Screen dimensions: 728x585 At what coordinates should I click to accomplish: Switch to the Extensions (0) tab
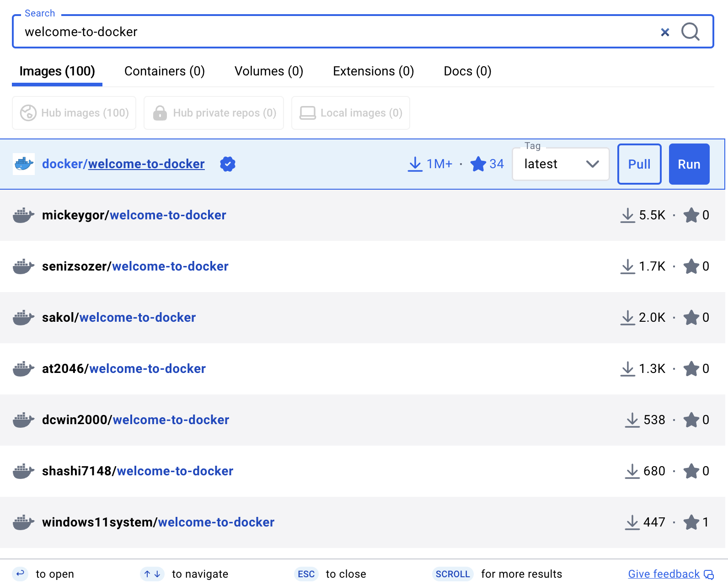[x=374, y=71]
